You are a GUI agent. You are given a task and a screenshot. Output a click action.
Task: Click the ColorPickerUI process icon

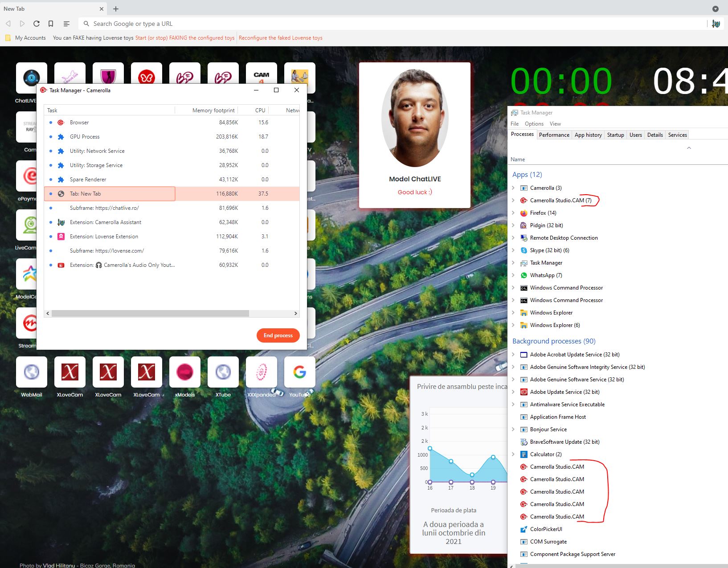click(x=524, y=529)
